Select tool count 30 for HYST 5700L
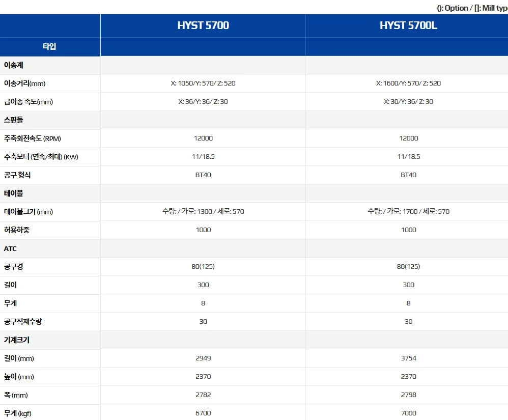 tap(409, 321)
